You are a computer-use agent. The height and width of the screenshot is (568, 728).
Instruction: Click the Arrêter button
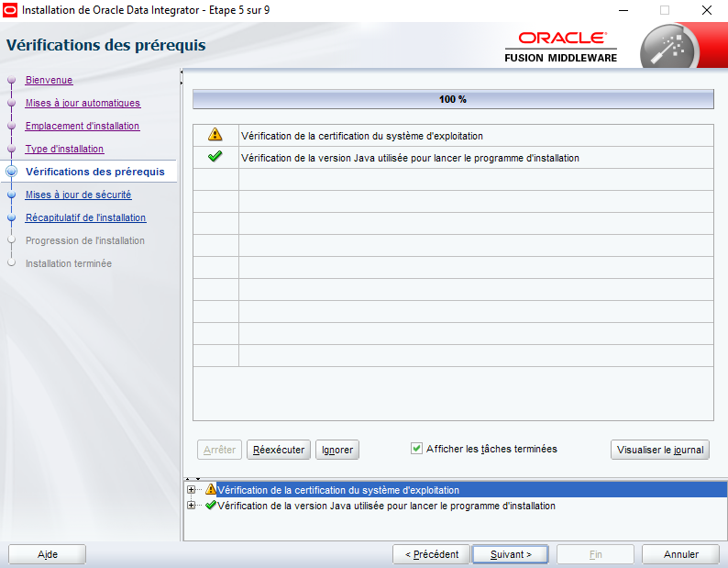point(220,450)
